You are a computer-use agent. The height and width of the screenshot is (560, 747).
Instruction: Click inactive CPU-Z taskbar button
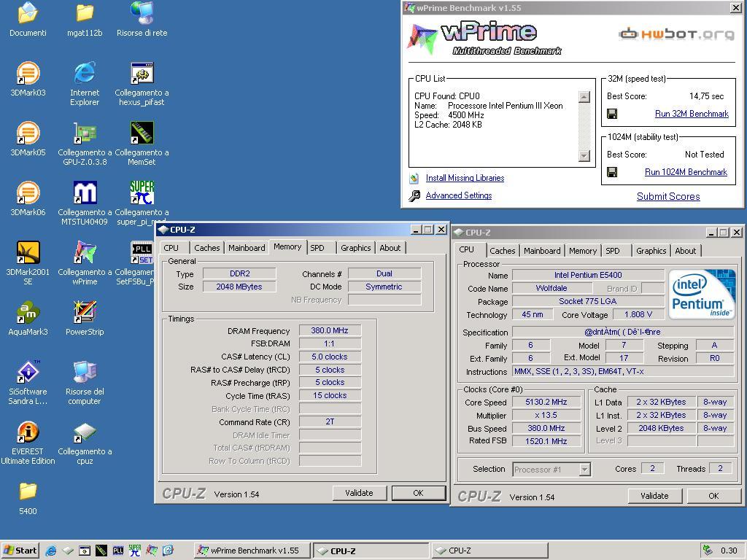point(489,551)
